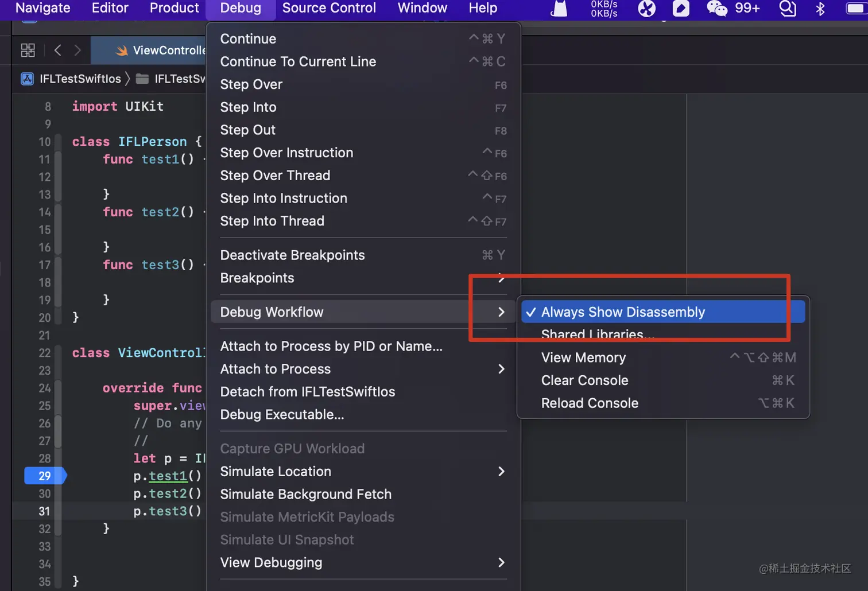Screen dimensions: 868x591
Task: Open the Source Control menu
Action: [329, 8]
